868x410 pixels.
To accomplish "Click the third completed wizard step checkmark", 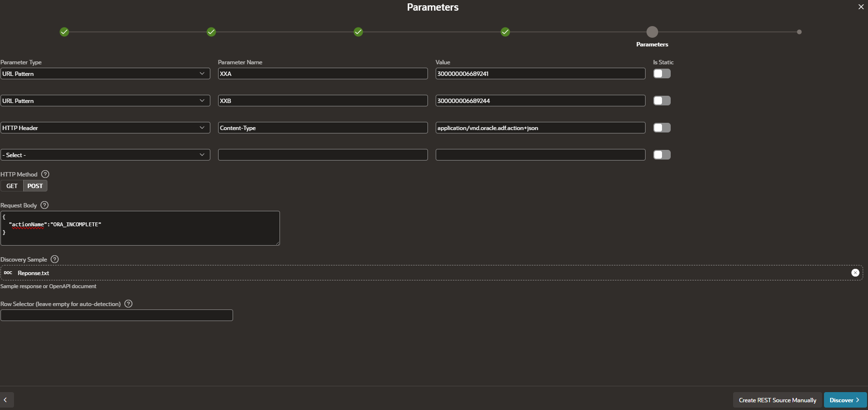I will tap(358, 32).
